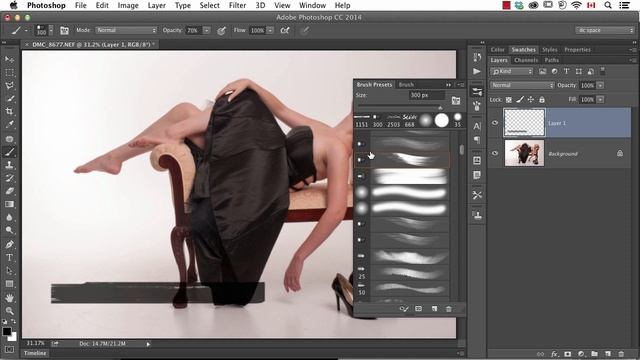640x360 pixels.
Task: Open the blend Mode dropdown in options bar
Action: (126, 30)
